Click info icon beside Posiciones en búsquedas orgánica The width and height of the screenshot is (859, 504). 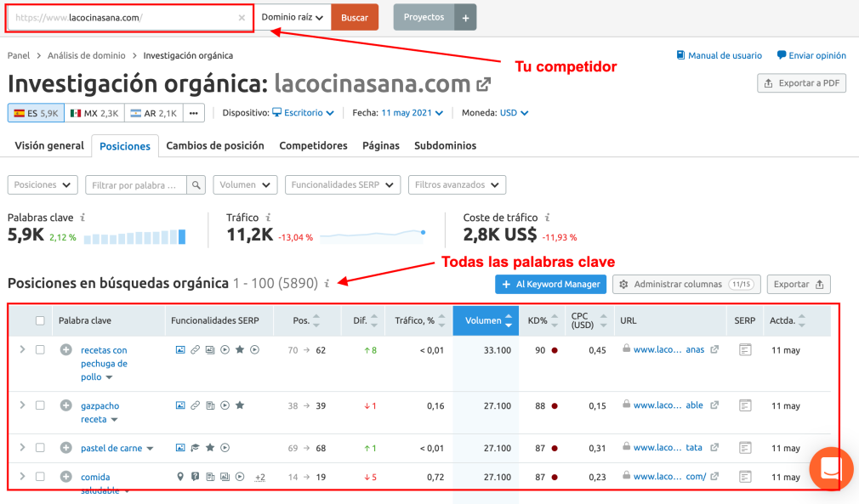[x=327, y=283]
